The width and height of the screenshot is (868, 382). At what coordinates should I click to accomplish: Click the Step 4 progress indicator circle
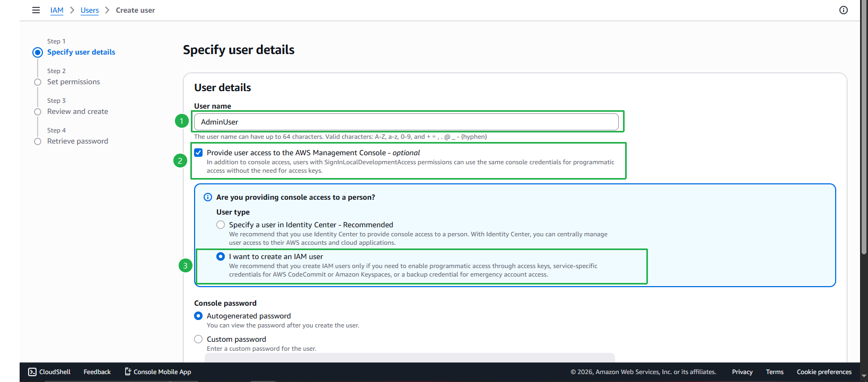[x=38, y=141]
